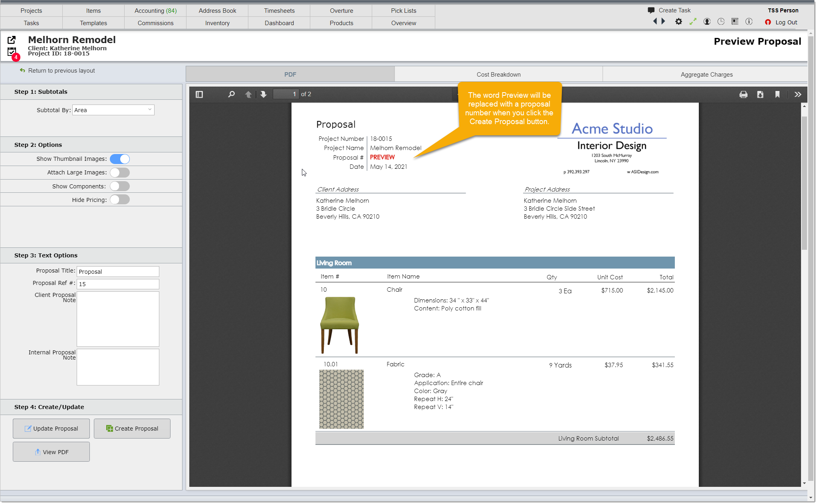Enable Show Components switch
The height and width of the screenshot is (504, 817).
click(x=120, y=186)
